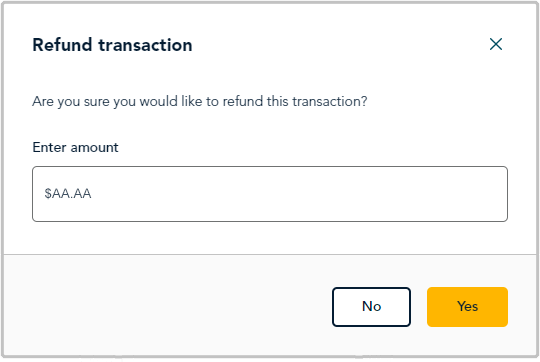
Task: Click the Enter amount input field
Action: (270, 194)
